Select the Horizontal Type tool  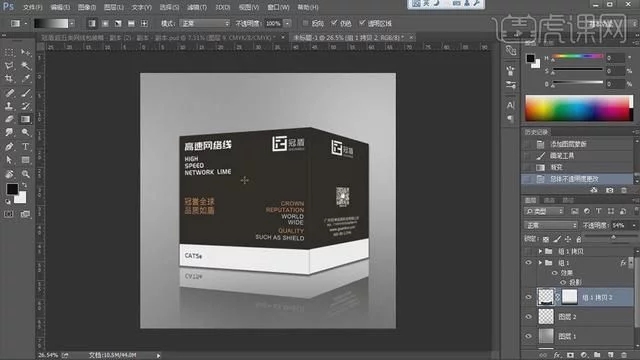tap(25, 147)
